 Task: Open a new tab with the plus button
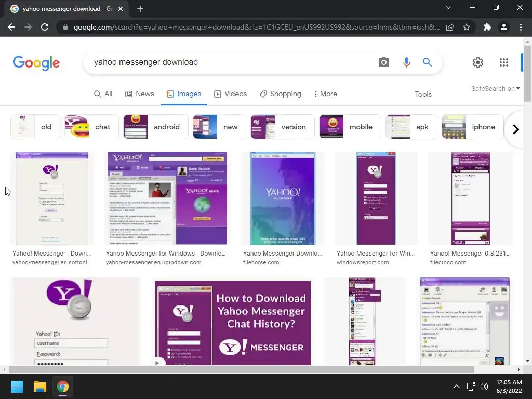[x=140, y=9]
